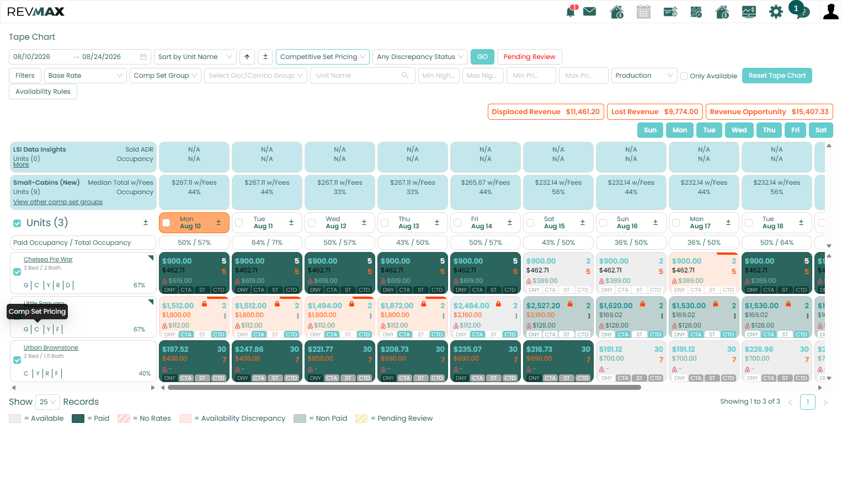Image resolution: width=842 pixels, height=504 pixels.
Task: Check the Wed Aug 12 column checkbox
Action: pyautogui.click(x=312, y=223)
